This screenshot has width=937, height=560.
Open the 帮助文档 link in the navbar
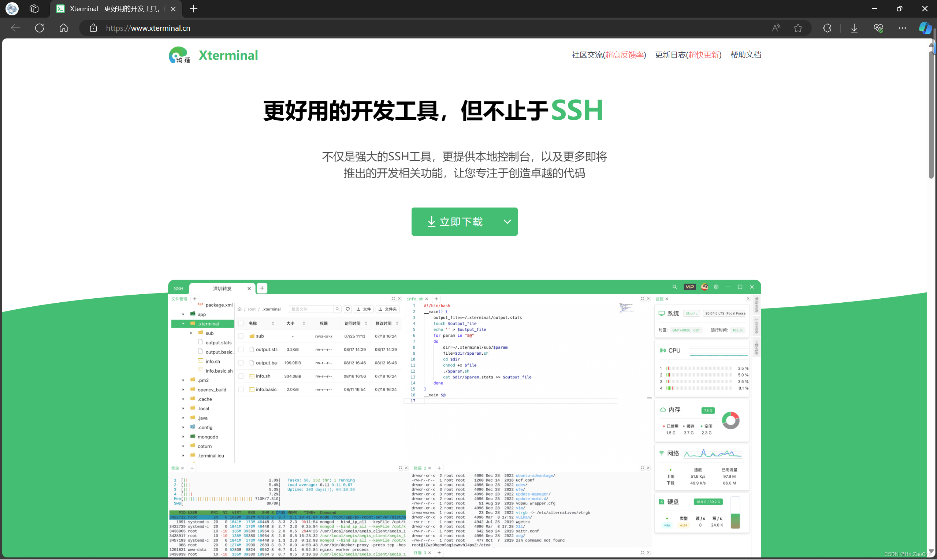[745, 55]
